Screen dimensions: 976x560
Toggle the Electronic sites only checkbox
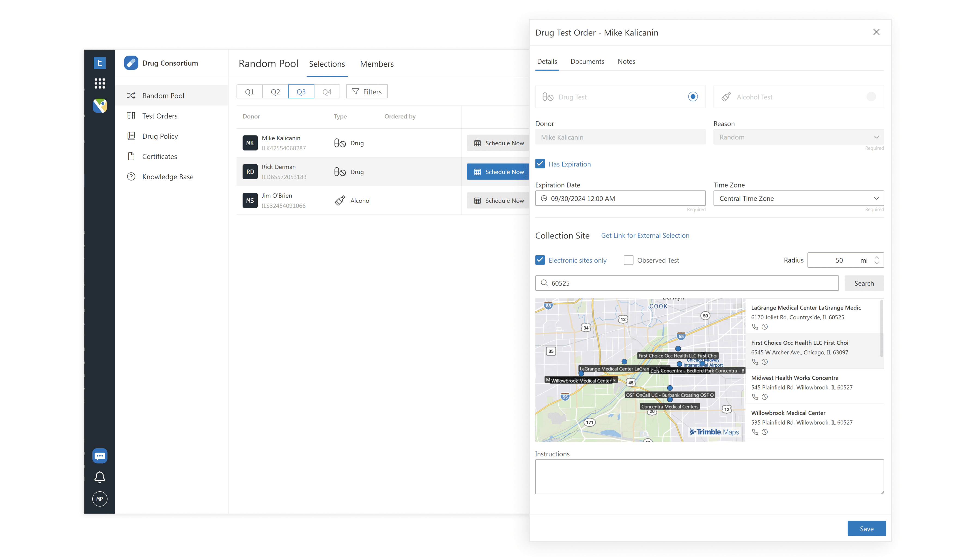tap(540, 261)
